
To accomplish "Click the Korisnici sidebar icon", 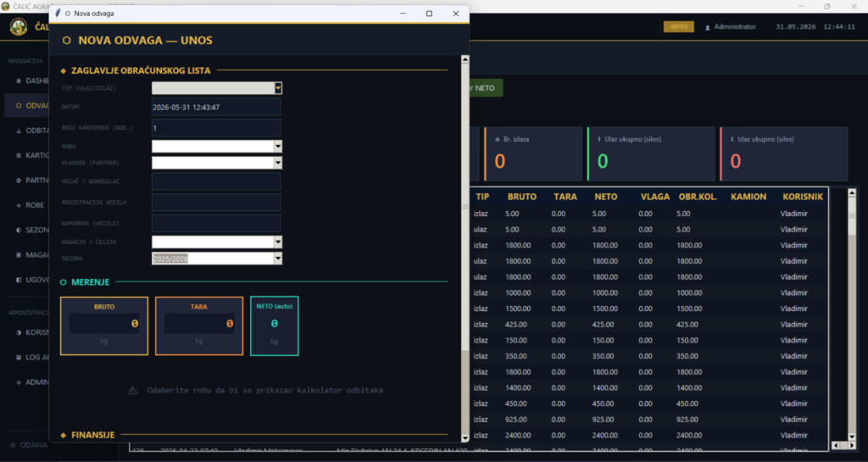I will click(19, 332).
